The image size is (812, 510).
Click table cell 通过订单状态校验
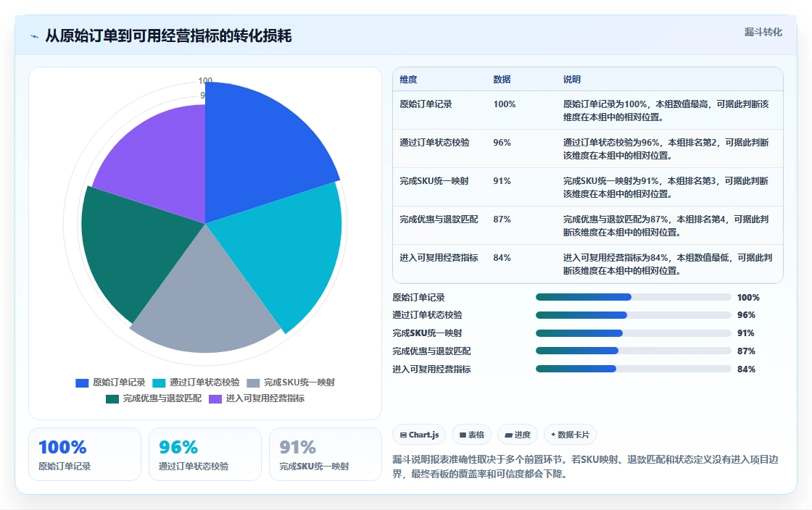coord(434,142)
